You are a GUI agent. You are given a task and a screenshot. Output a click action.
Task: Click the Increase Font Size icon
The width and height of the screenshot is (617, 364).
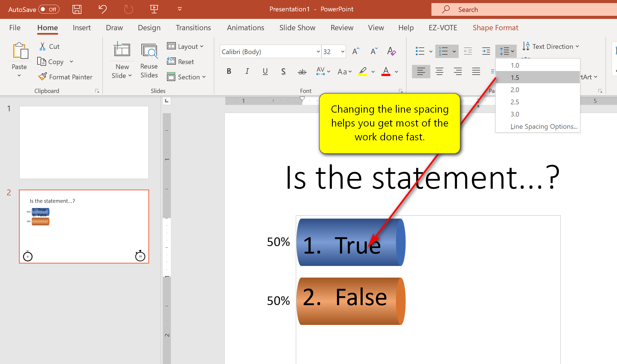click(356, 52)
